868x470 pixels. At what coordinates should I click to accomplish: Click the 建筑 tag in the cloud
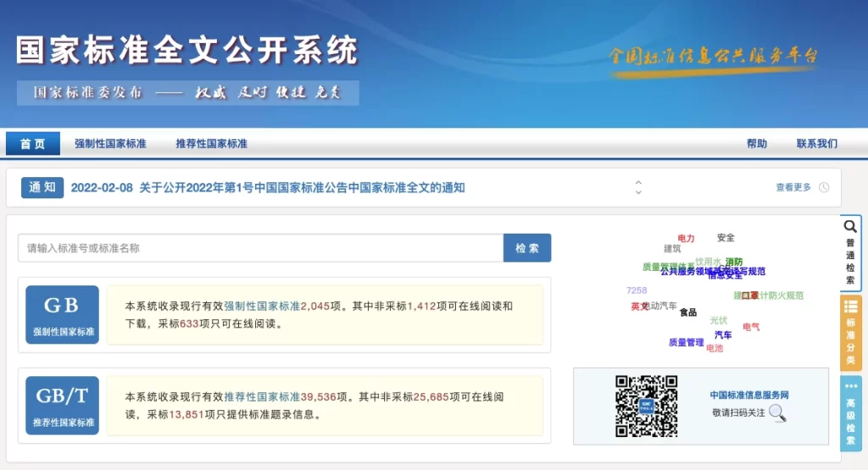pos(672,249)
